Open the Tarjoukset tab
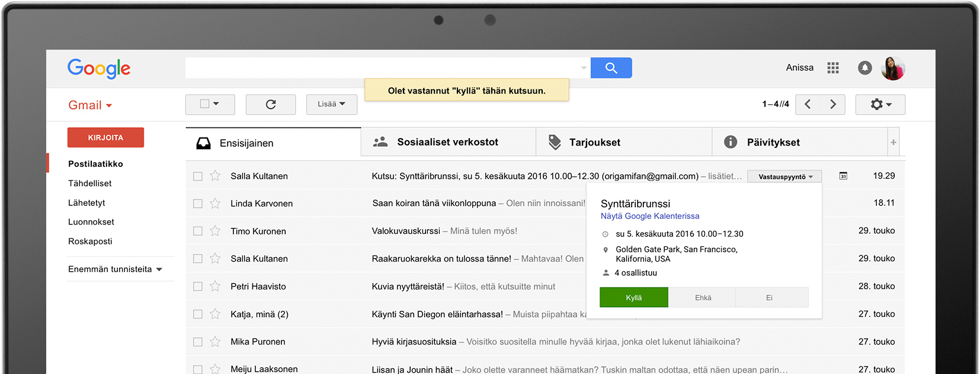The height and width of the screenshot is (374, 980). 594,142
